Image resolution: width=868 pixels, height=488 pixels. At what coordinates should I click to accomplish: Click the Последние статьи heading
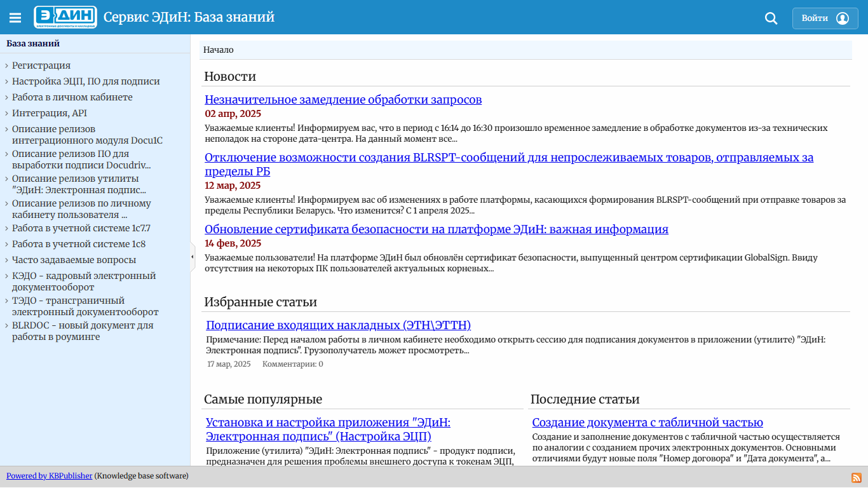[x=585, y=400]
